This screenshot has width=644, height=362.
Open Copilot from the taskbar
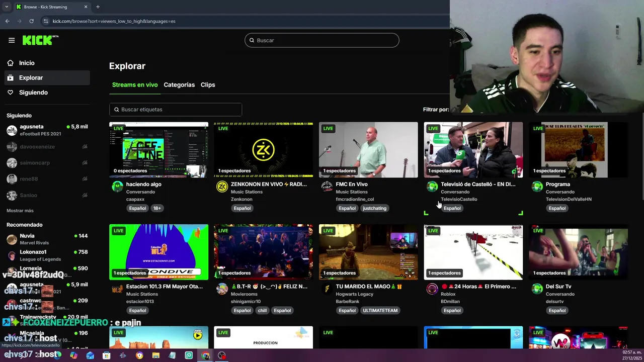74,355
